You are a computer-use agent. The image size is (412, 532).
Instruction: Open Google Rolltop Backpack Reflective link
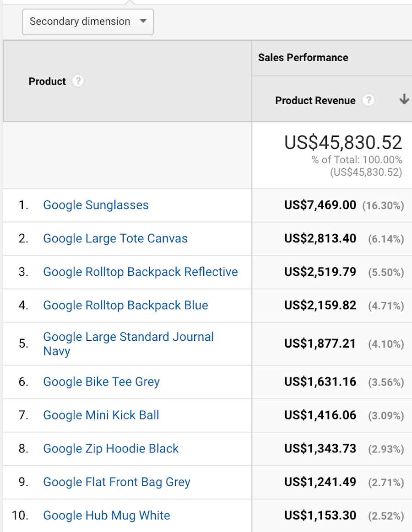140,272
